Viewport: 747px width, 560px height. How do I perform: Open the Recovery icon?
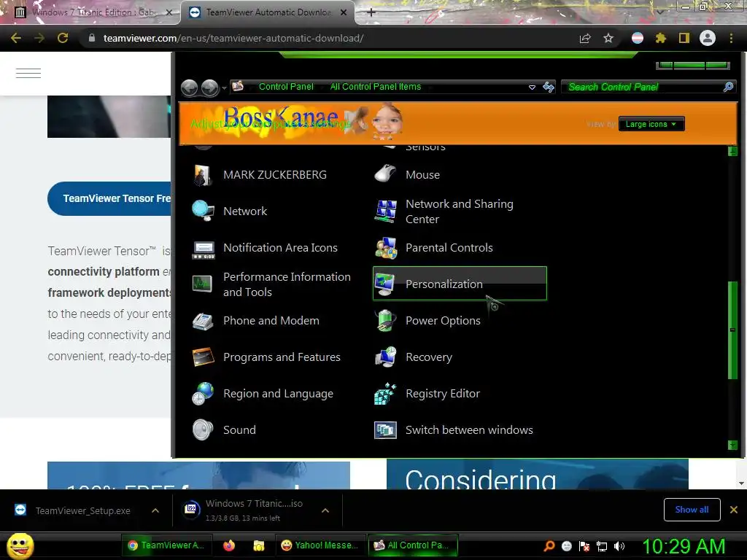(x=385, y=357)
